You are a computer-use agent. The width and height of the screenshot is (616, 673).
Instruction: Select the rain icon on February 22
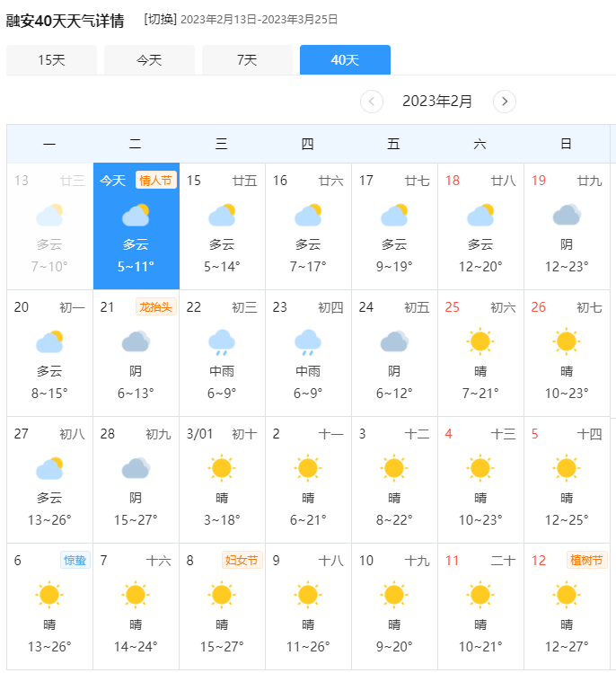tap(222, 342)
